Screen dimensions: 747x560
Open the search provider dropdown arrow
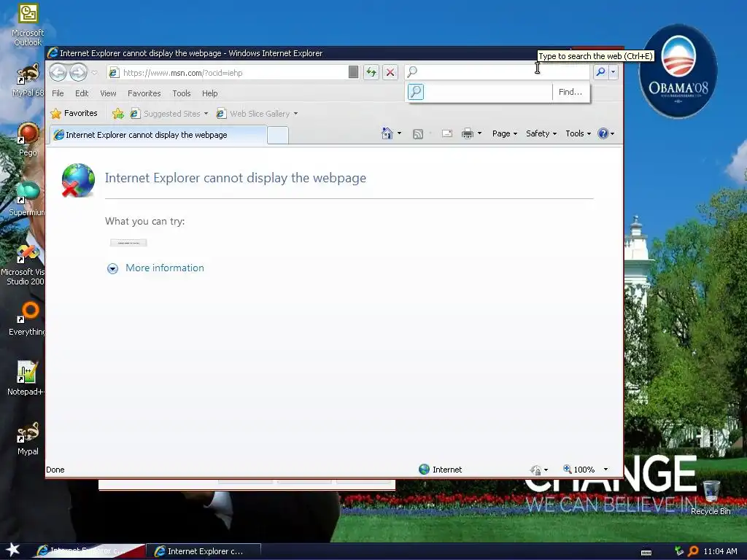(x=613, y=72)
